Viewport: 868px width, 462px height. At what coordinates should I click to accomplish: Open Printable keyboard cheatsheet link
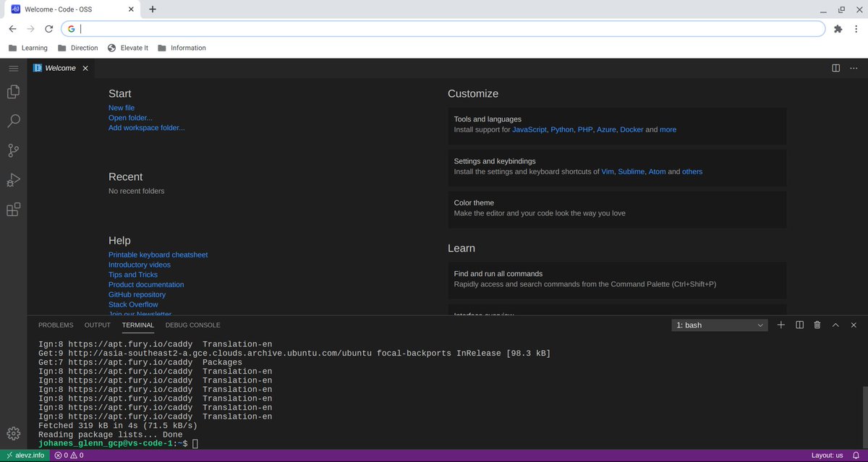click(x=158, y=255)
